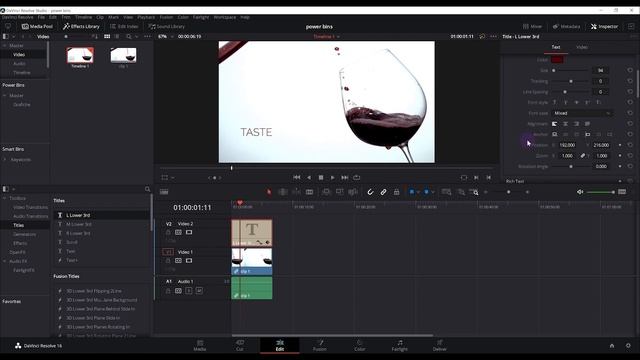Open timeline view options icon

pos(164,192)
